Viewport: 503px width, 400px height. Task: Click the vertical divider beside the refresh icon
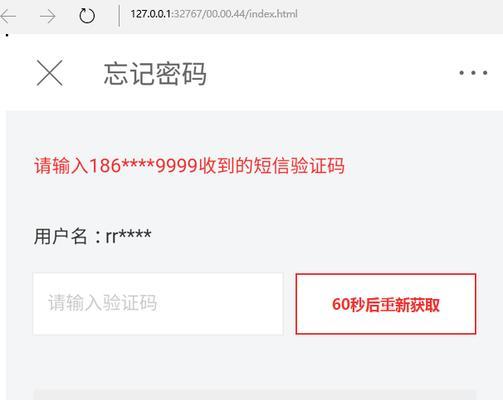click(119, 16)
